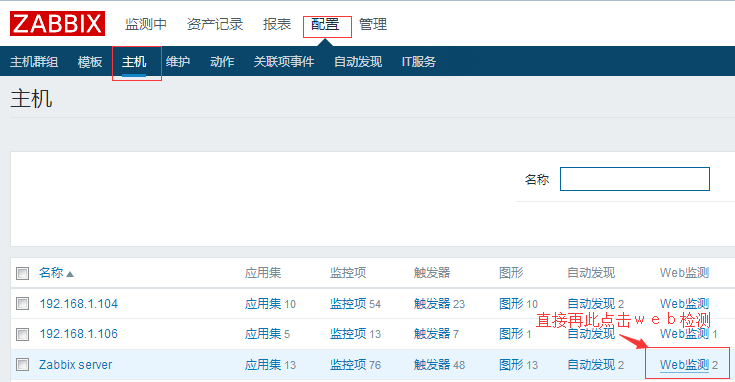Go to the IT服务 submenu
The height and width of the screenshot is (382, 735).
[419, 61]
